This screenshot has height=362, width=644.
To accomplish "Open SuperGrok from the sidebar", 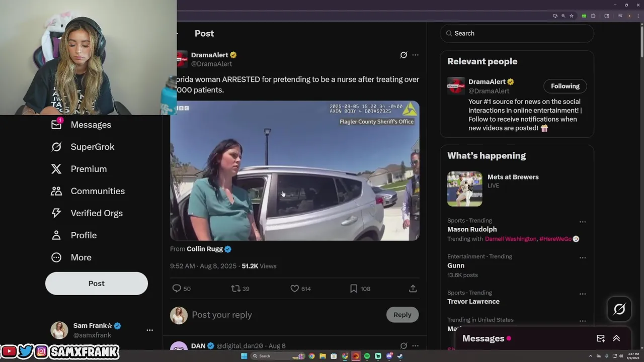I will coord(83,147).
